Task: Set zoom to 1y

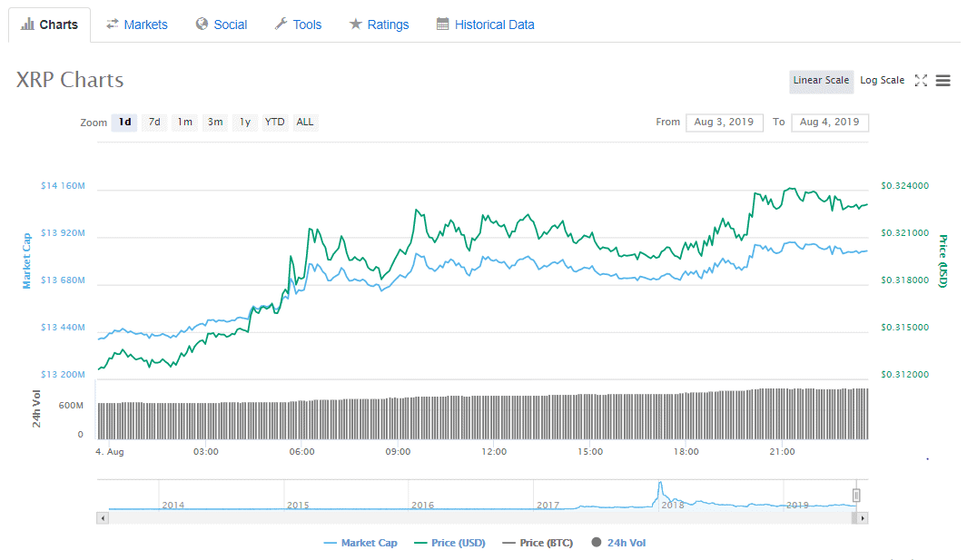Action: pyautogui.click(x=245, y=123)
